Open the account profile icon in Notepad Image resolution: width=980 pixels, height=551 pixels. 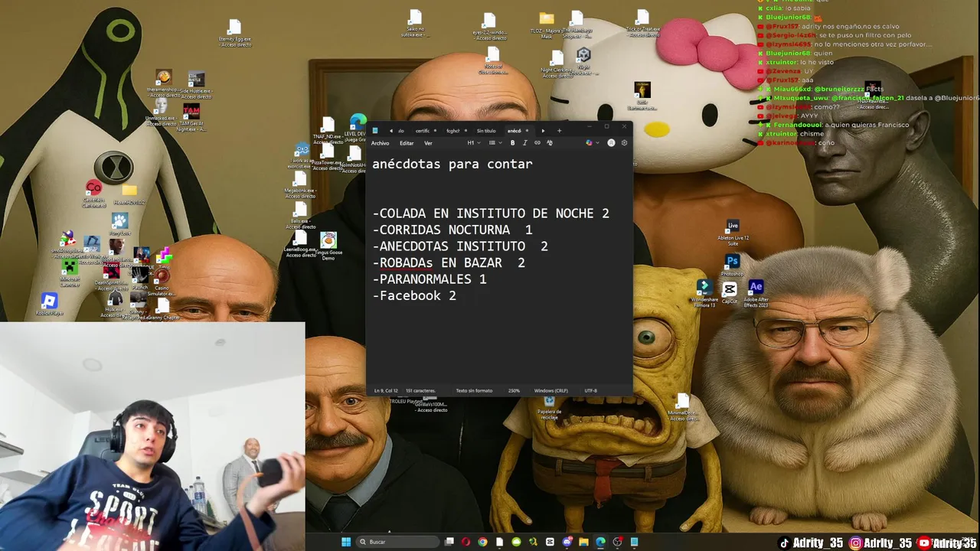[x=611, y=142]
